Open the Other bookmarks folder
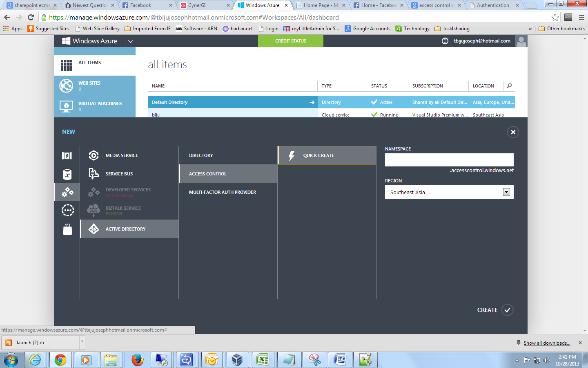Viewport: 588px width, 368px height. tap(562, 29)
